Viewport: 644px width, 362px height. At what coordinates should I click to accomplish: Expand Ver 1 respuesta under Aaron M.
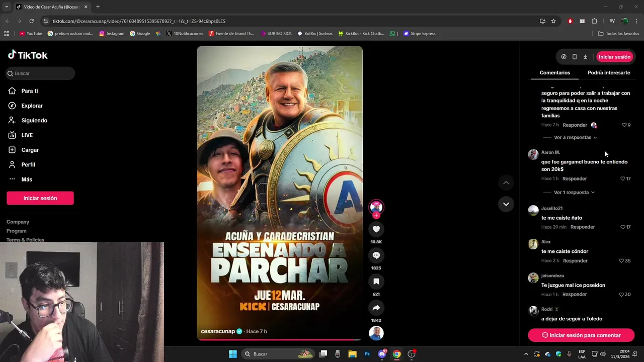pyautogui.click(x=574, y=192)
